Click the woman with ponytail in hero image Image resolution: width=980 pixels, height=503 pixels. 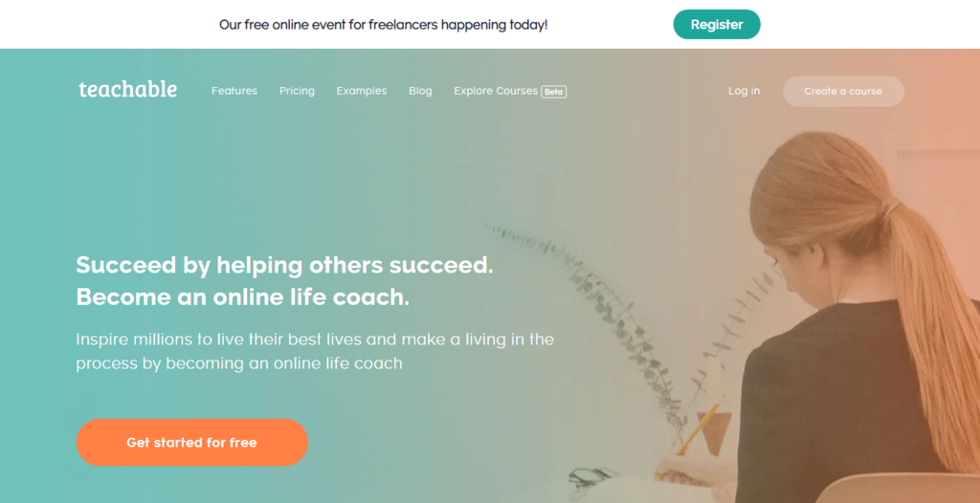coord(862,313)
